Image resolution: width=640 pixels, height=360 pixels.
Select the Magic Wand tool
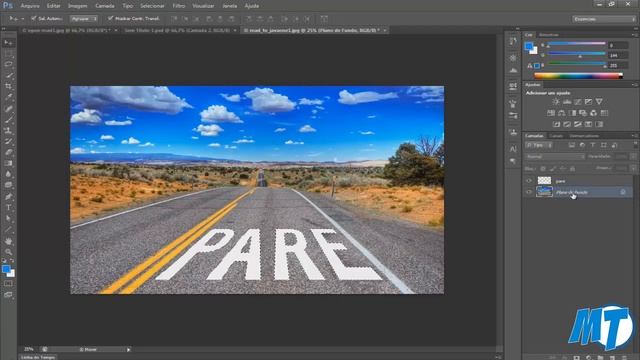click(x=8, y=76)
